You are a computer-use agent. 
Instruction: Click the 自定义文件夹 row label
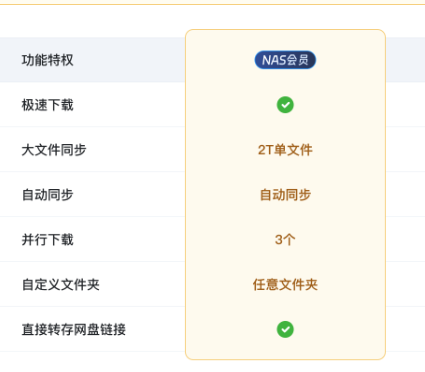point(61,285)
